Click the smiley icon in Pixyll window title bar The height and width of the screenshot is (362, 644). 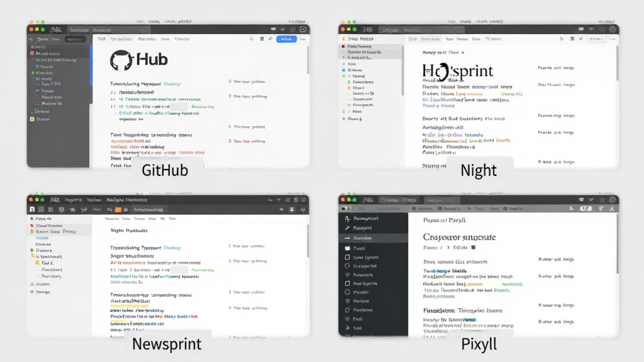pos(613,200)
